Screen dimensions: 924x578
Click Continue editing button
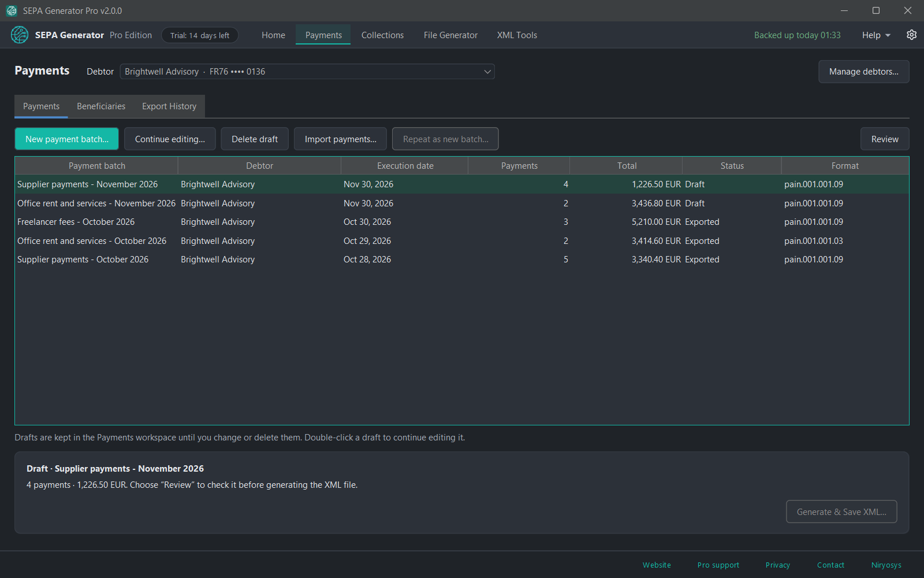click(x=170, y=139)
